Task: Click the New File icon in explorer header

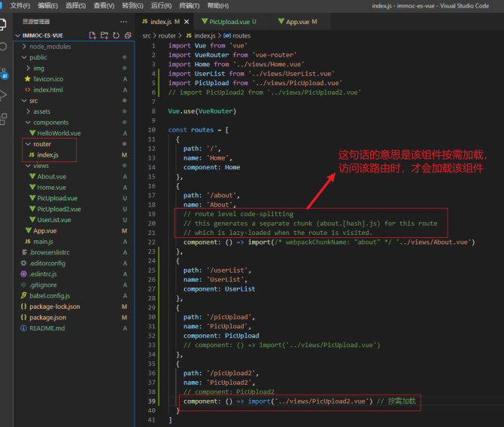Action: point(93,35)
